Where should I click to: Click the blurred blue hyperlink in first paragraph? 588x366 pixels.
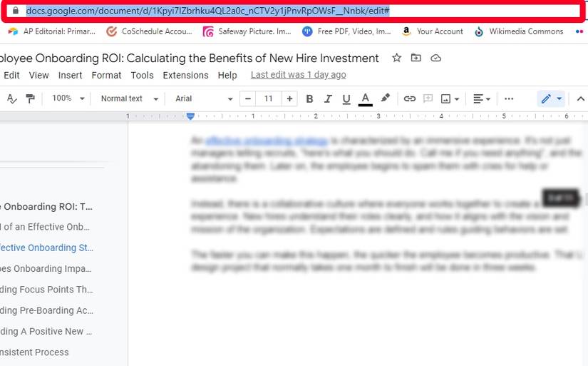click(267, 141)
